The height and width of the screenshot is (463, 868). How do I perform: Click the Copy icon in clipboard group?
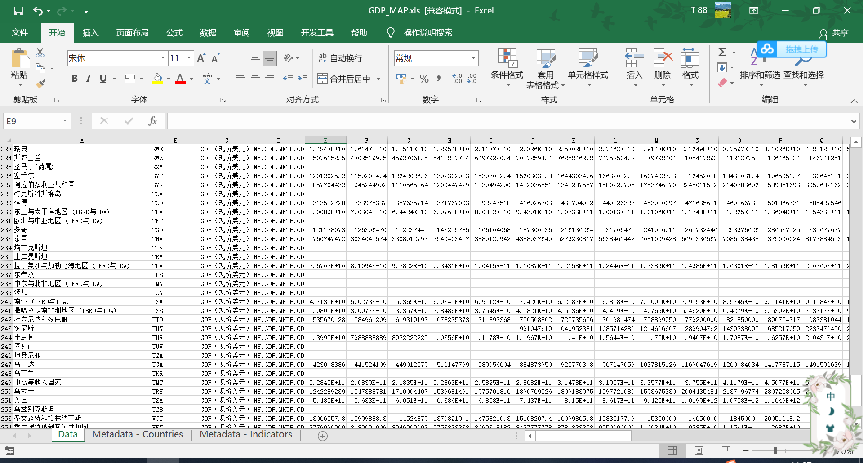40,68
